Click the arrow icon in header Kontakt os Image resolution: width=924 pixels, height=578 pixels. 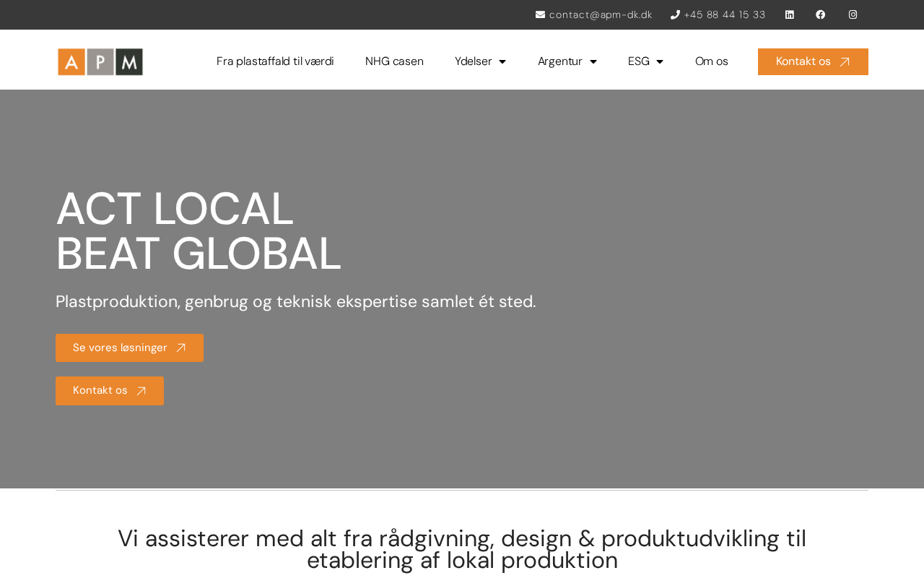pyautogui.click(x=845, y=62)
